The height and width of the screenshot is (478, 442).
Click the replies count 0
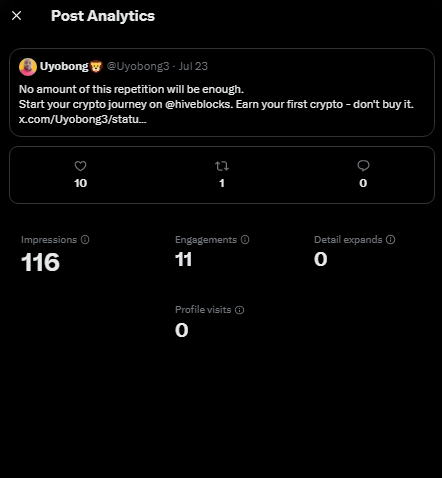[x=363, y=183]
